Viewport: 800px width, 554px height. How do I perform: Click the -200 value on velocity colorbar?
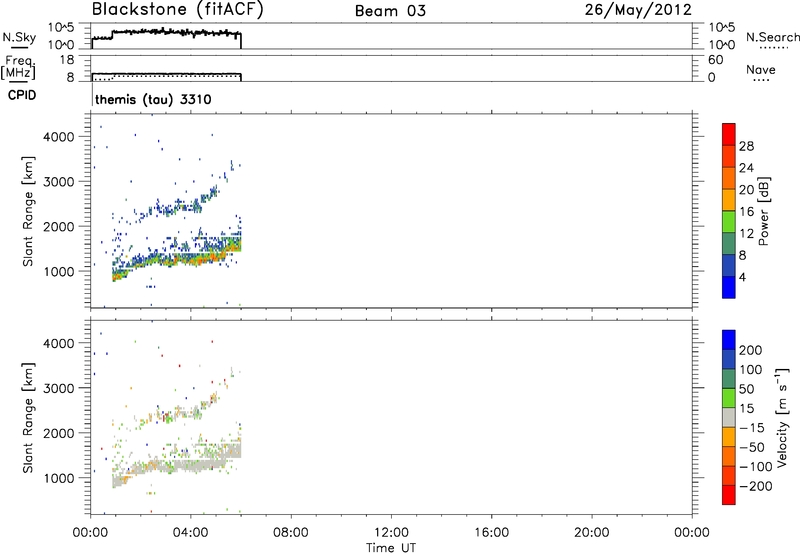(756, 486)
